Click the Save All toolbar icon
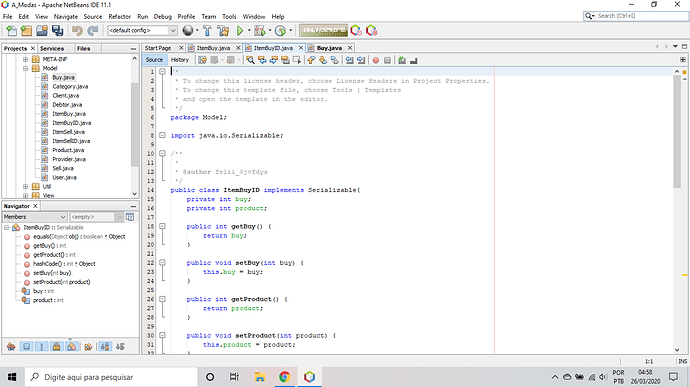The image size is (690, 387). (x=57, y=30)
